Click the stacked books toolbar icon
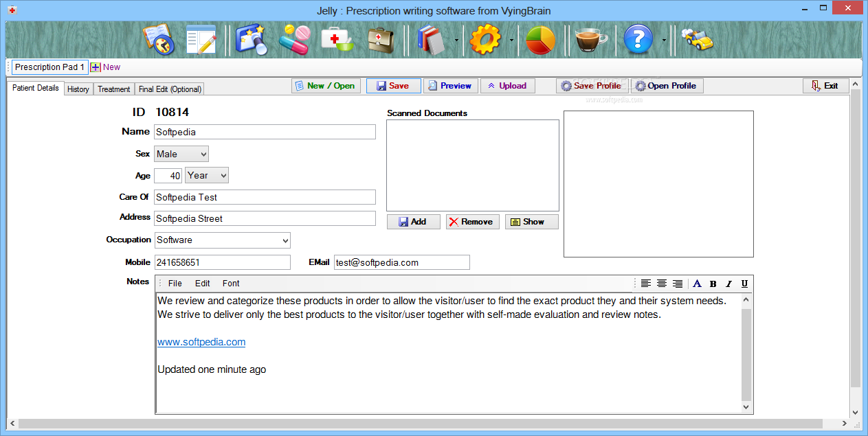 tap(432, 40)
